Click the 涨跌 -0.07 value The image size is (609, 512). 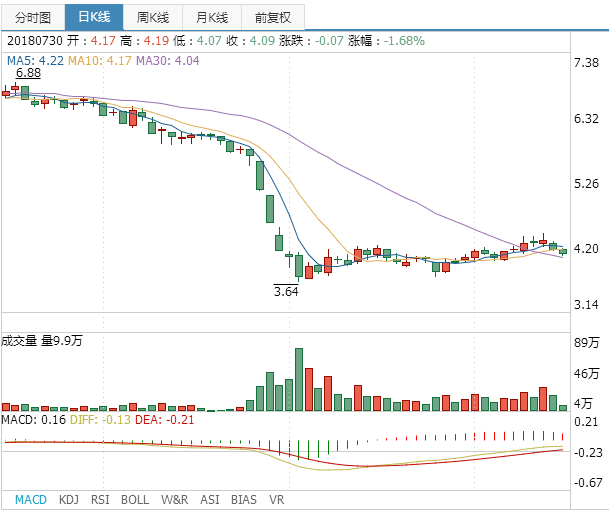[311, 40]
